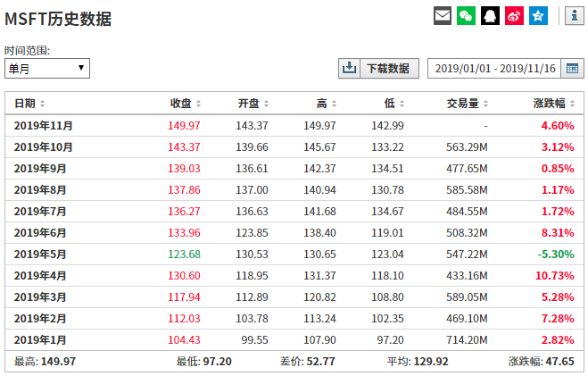Click the summary 差价: 52.77
Screen dimensions: 588x376
click(308, 361)
